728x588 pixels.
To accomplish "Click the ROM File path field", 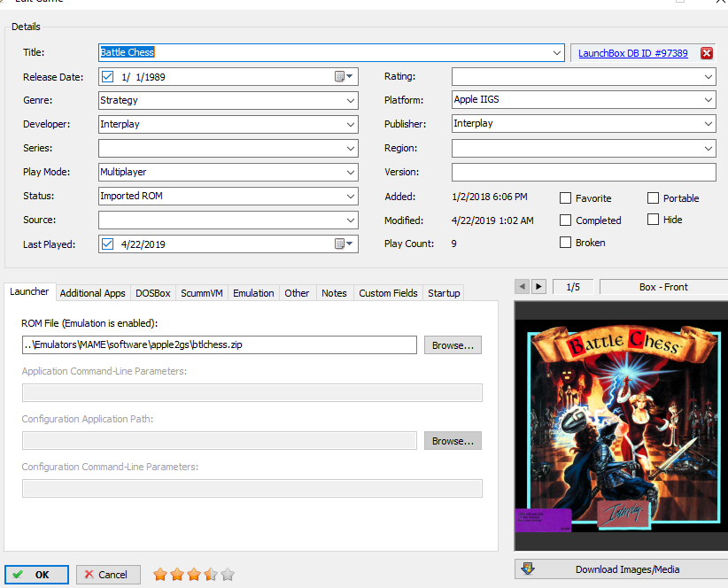I will pos(219,344).
